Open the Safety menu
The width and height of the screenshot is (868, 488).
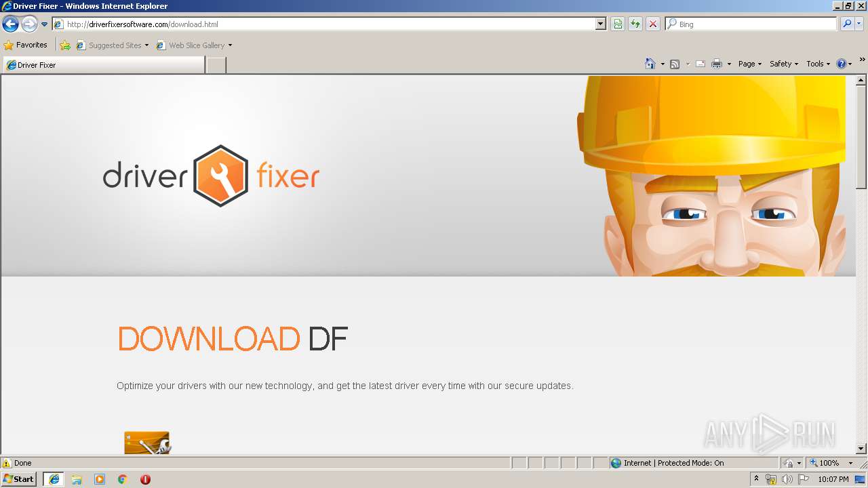pyautogui.click(x=783, y=64)
